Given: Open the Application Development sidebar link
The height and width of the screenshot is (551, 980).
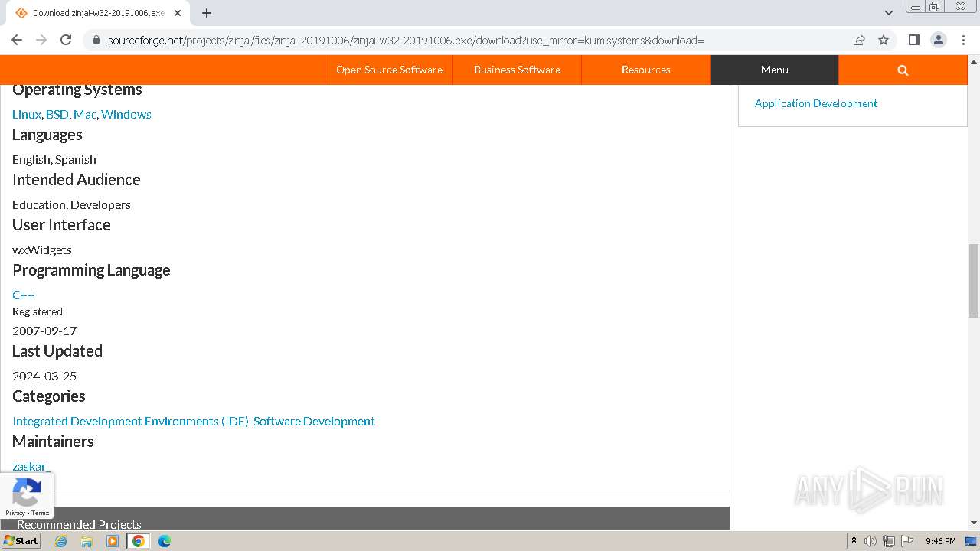Looking at the screenshot, I should coord(816,103).
